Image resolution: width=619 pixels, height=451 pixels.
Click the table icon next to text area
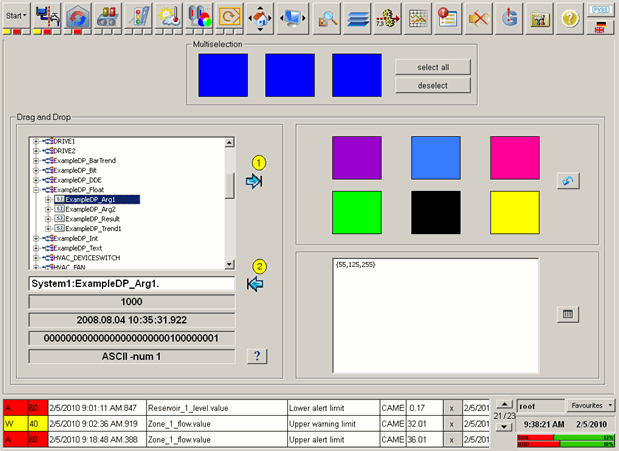coord(566,314)
